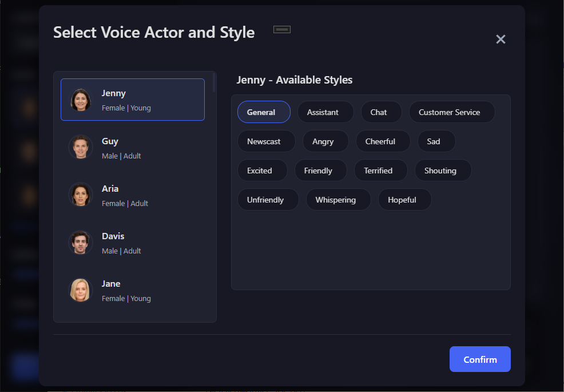Pick the Angry style
Screen dimensions: 564x392
[325, 141]
